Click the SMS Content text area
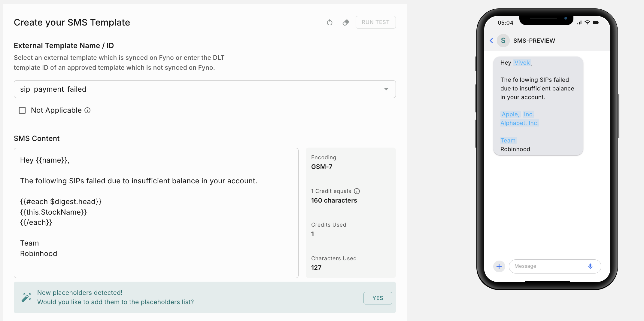This screenshot has height=321, width=644. coord(156,210)
